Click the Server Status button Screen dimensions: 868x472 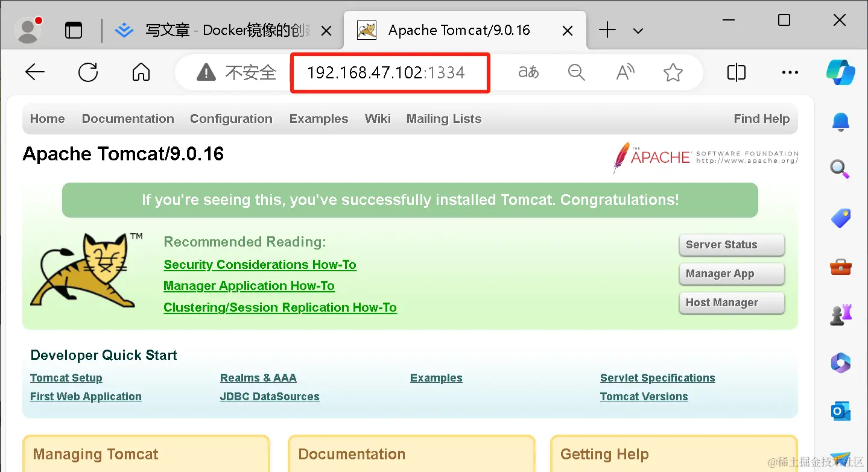pos(732,245)
